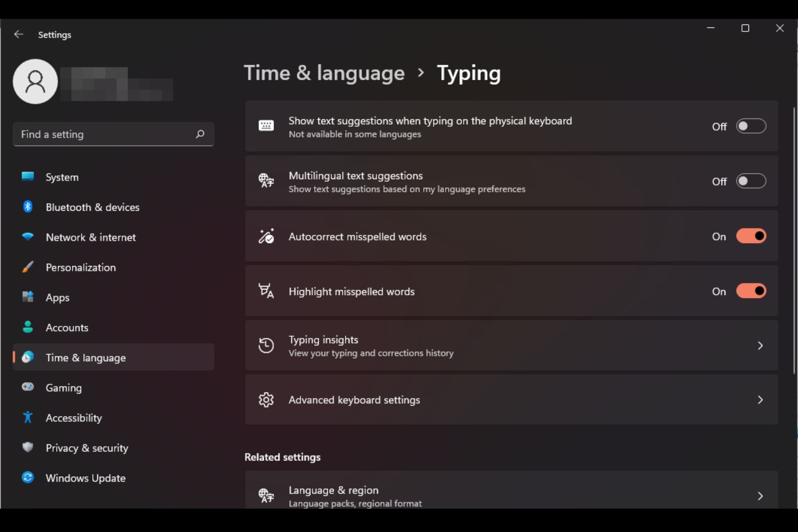798x532 pixels.
Task: Open Network & internet settings
Action: pos(91,237)
